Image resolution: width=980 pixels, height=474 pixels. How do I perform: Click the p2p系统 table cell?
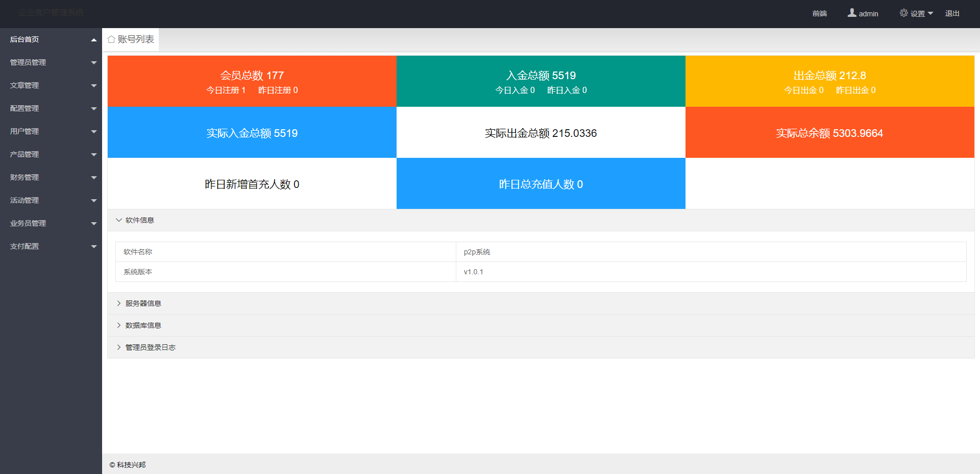711,252
